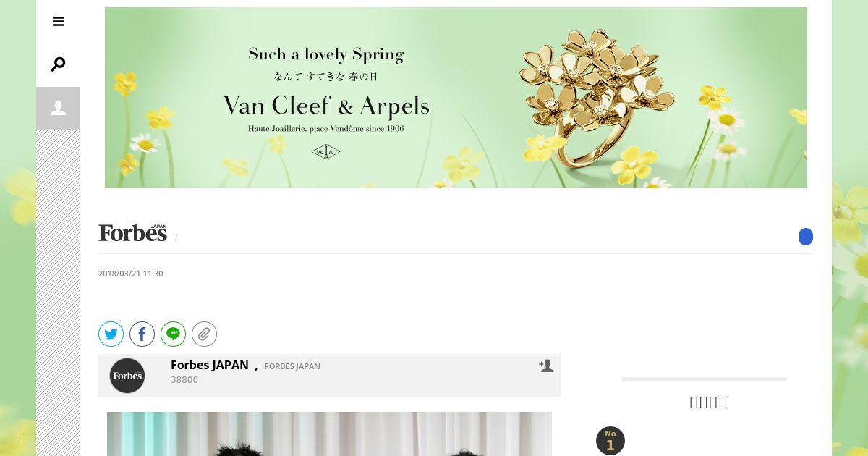
Task: Click the Forbes JAPAN header logo
Action: pos(133,232)
